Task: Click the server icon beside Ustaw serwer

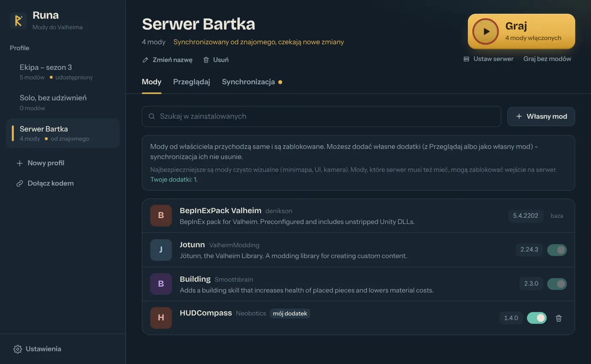Action: [x=466, y=59]
